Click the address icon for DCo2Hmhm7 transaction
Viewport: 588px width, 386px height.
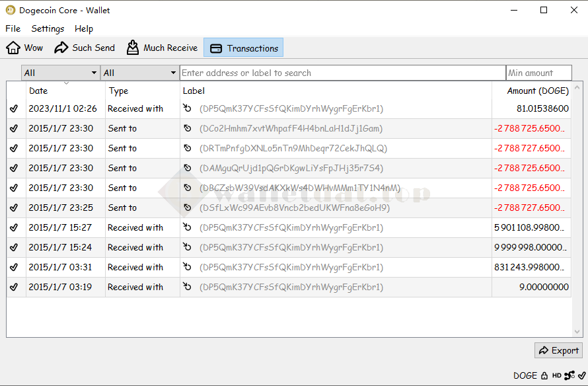tap(188, 128)
